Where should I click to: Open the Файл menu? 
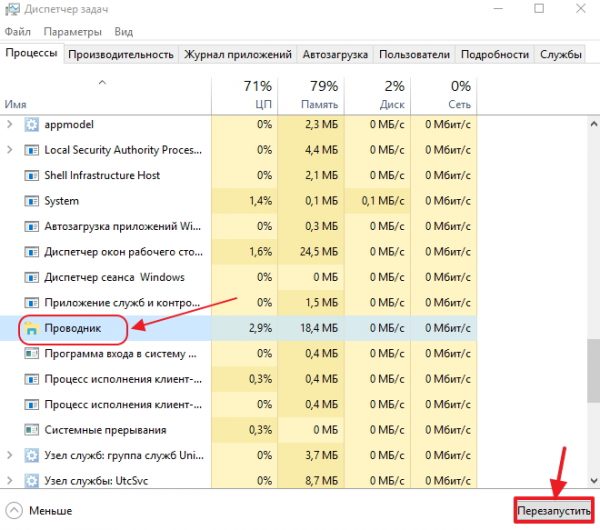pos(18,31)
